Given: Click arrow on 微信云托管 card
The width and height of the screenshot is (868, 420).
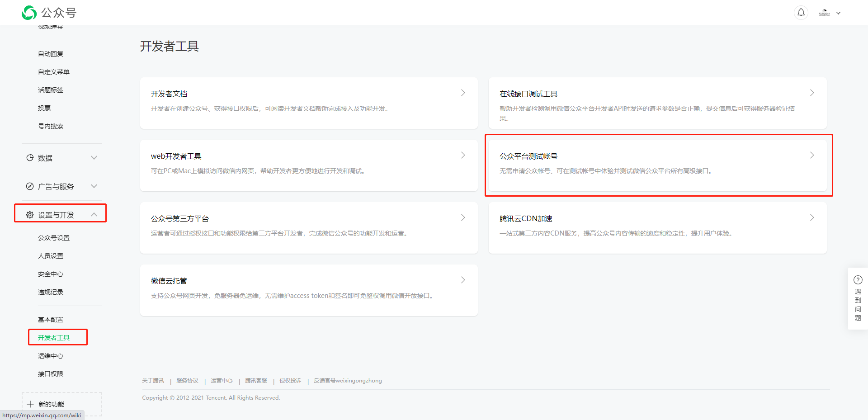Looking at the screenshot, I should 463,280.
